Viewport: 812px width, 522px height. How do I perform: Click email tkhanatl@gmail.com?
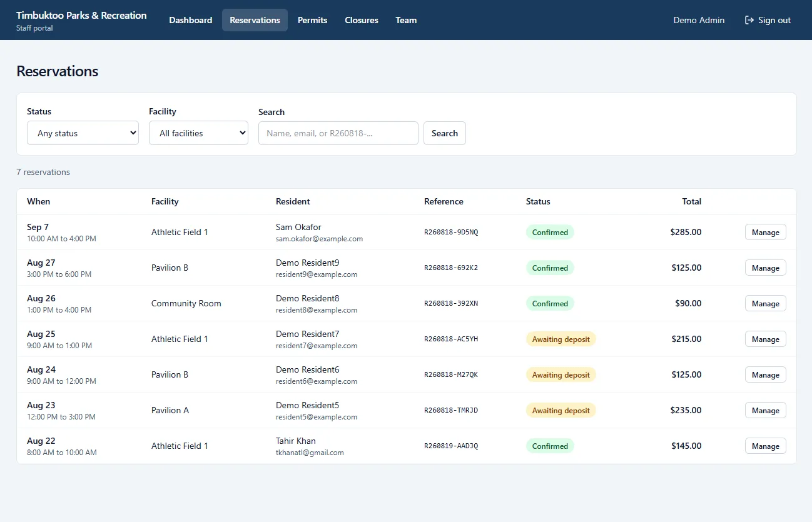pyautogui.click(x=310, y=453)
